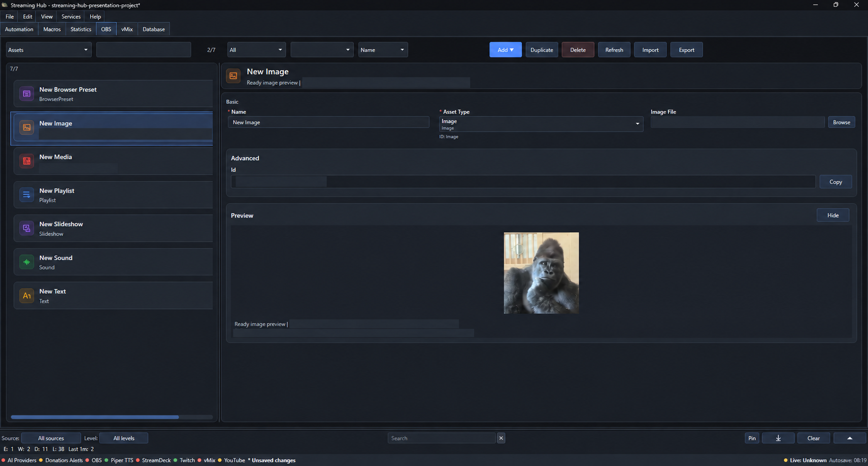Viewport: 868px width, 466px height.
Task: Click the Export button
Action: click(686, 50)
